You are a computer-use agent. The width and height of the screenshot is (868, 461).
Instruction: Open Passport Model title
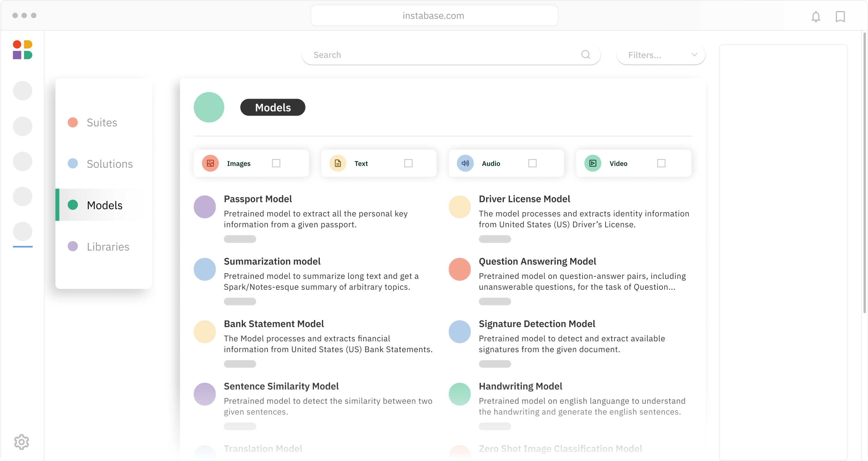[258, 199]
